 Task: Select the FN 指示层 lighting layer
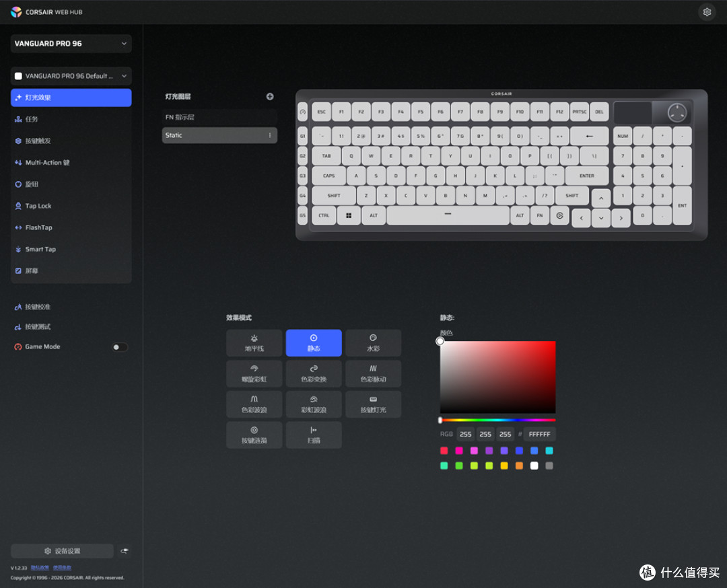[219, 117]
